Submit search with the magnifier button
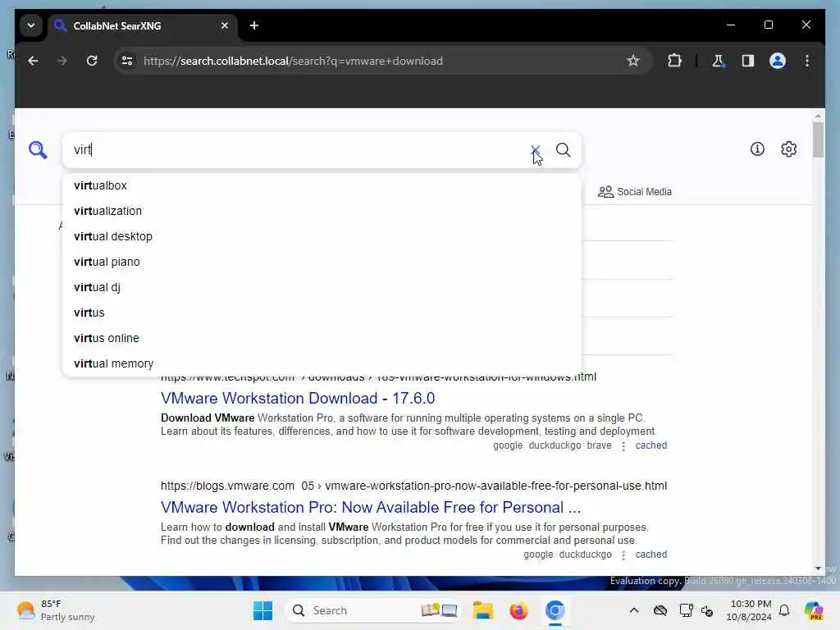Image resolution: width=840 pixels, height=630 pixels. click(563, 150)
